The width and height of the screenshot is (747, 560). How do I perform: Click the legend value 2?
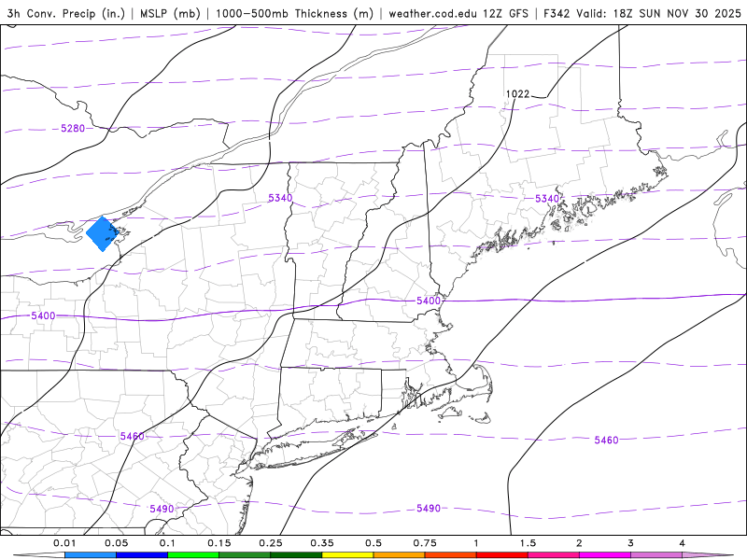point(579,543)
